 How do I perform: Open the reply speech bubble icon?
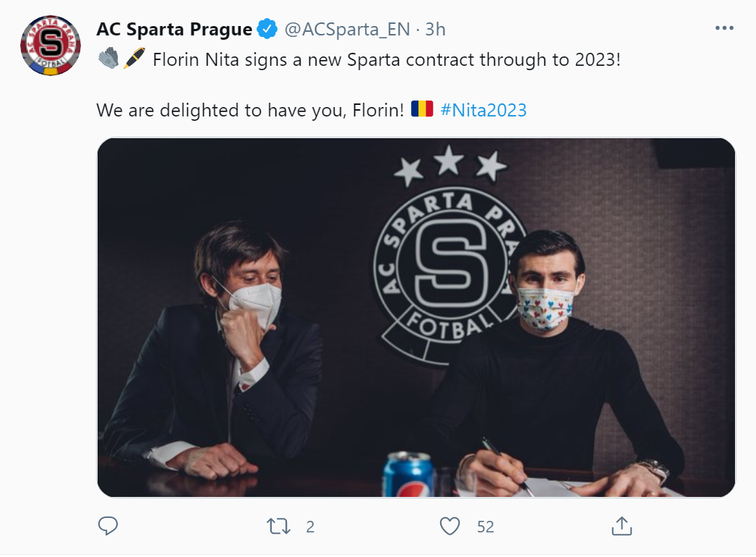(x=108, y=528)
